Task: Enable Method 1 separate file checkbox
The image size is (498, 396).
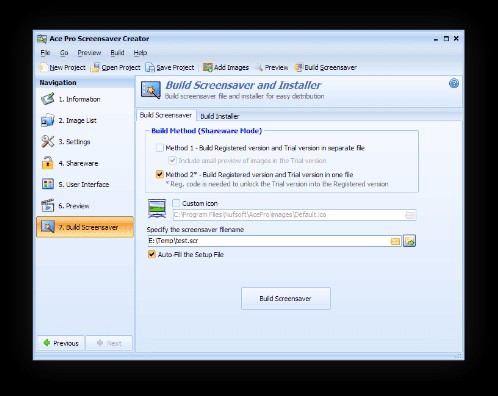Action: [160, 148]
